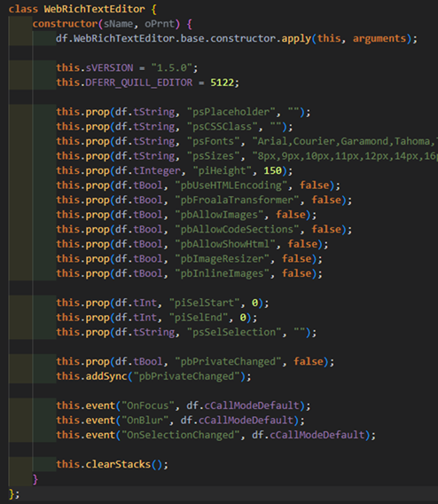Click DFERR_QUILL_EDITOR constant name

(x=138, y=83)
